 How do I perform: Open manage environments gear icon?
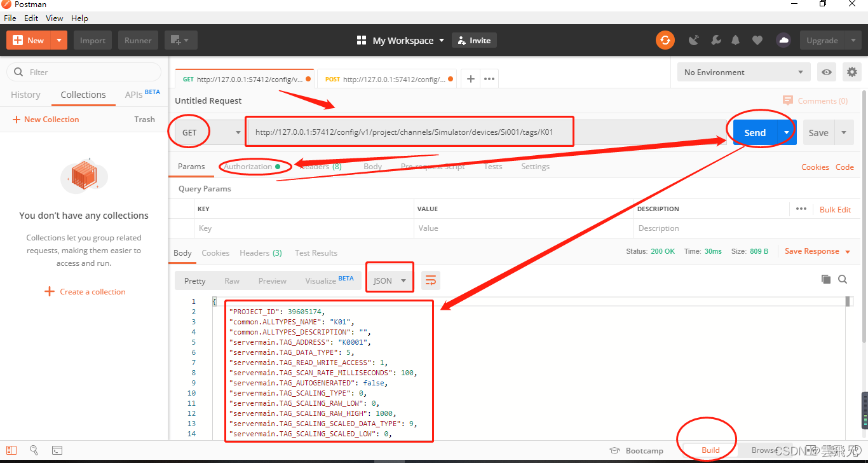click(852, 73)
